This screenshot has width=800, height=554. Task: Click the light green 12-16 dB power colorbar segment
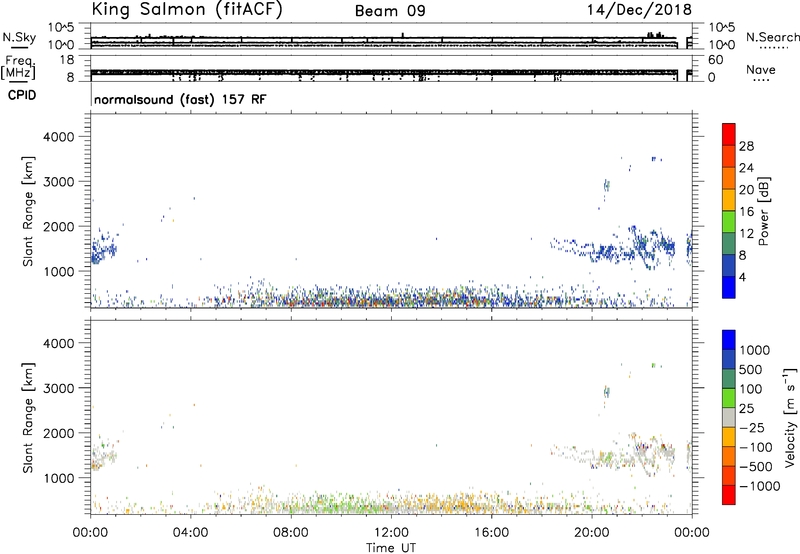(729, 222)
